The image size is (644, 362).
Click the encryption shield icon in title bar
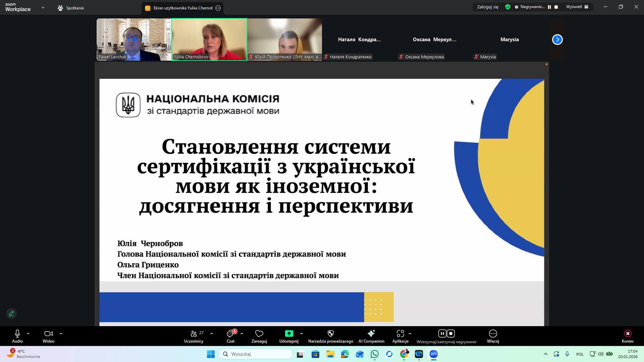tap(508, 7)
